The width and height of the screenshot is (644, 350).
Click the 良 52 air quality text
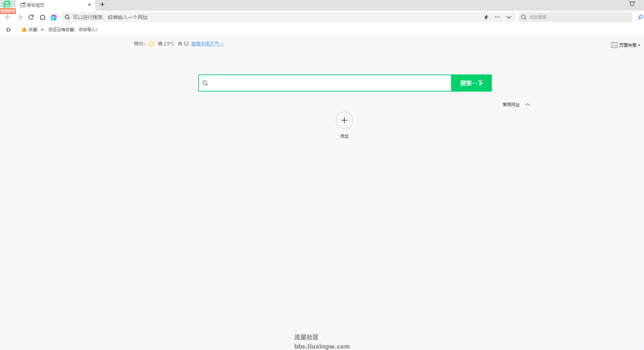[183, 44]
